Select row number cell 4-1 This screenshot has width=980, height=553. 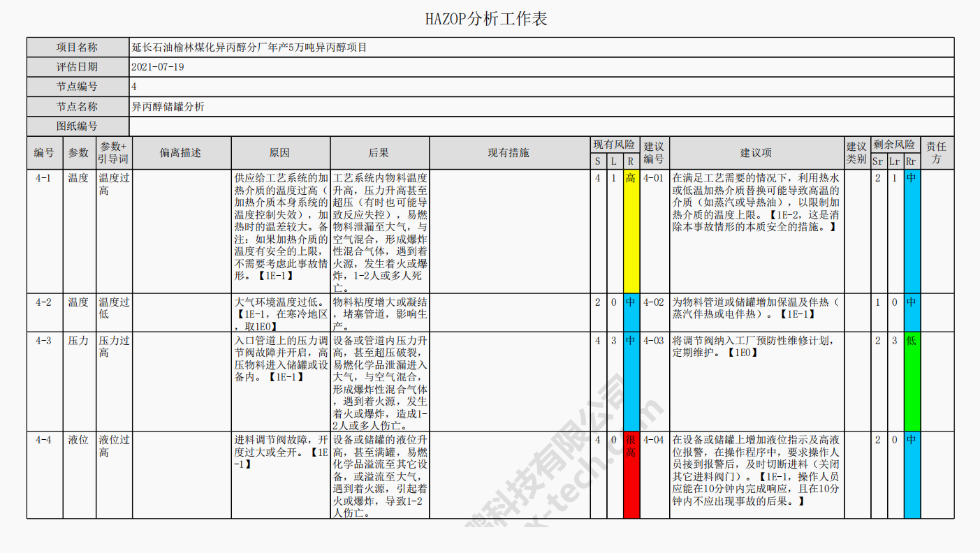45,231
